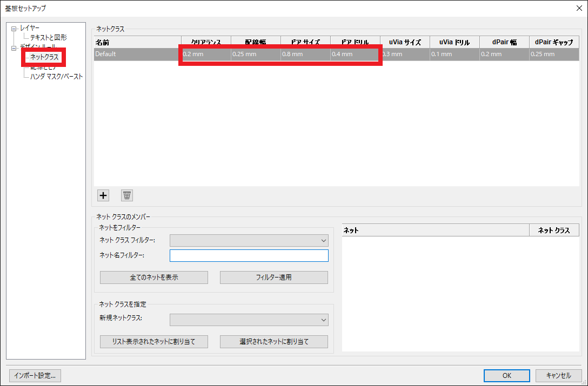Open テキストと図形 settings page
The image size is (588, 386).
(49, 38)
